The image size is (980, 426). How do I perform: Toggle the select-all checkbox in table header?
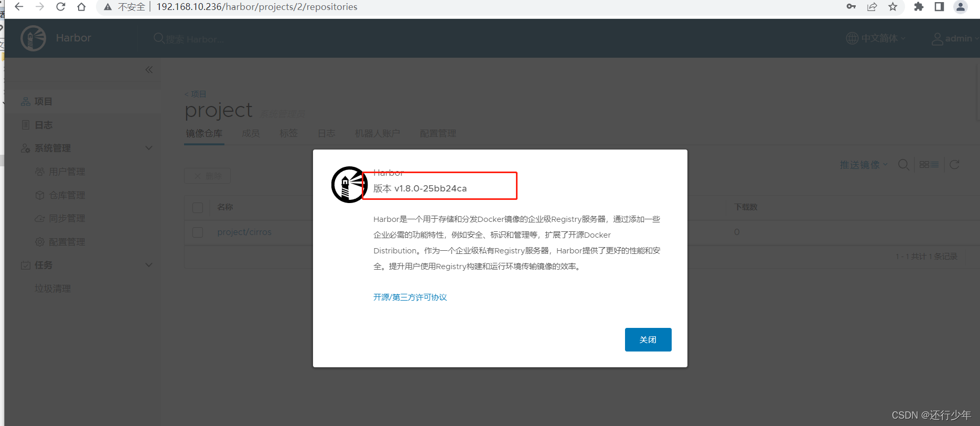point(198,208)
